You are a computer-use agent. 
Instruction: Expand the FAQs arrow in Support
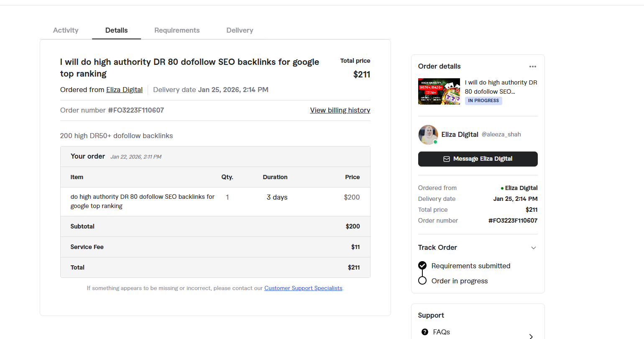point(531,336)
